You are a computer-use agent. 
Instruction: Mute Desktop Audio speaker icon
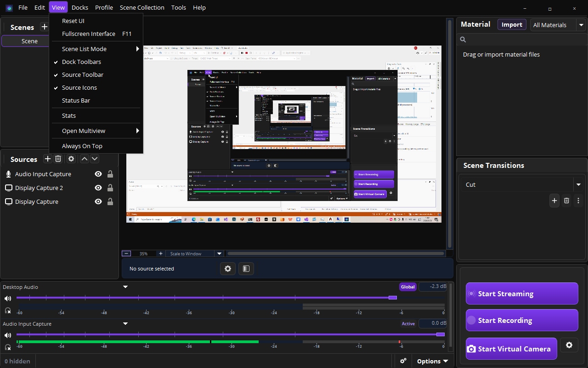8,298
